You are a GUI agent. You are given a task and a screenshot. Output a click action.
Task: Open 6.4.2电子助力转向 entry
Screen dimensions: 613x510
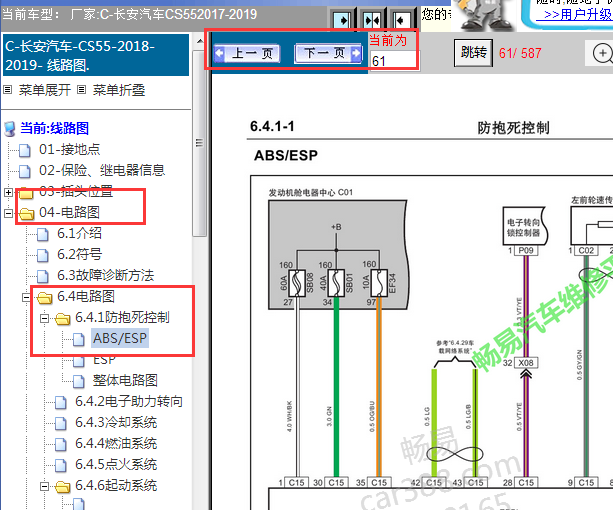[x=129, y=401]
